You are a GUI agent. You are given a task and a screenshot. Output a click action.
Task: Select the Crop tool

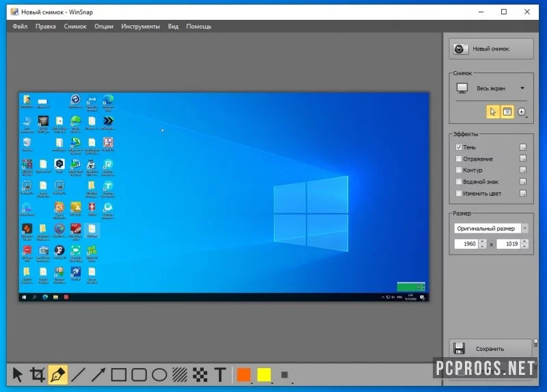click(38, 375)
